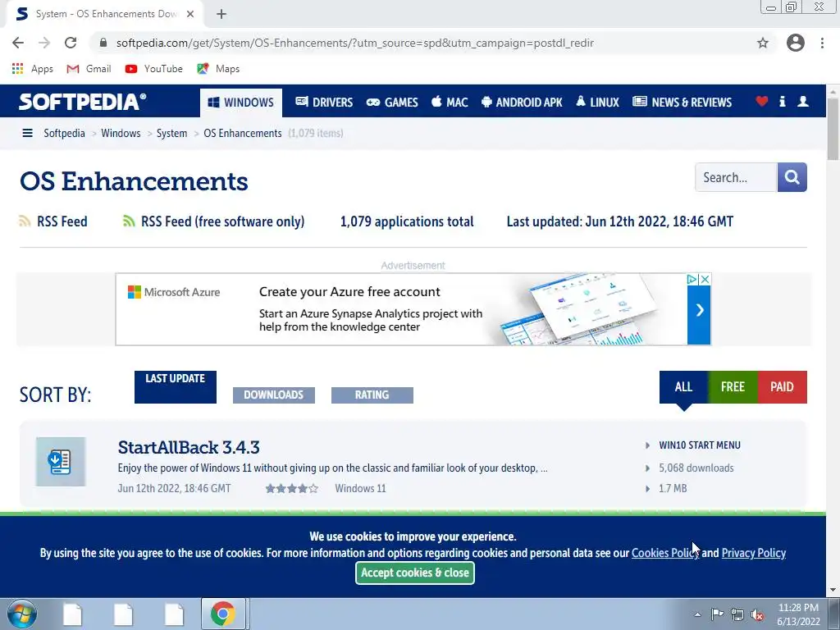Filter to Paid applications
840x630 pixels.
(x=782, y=387)
